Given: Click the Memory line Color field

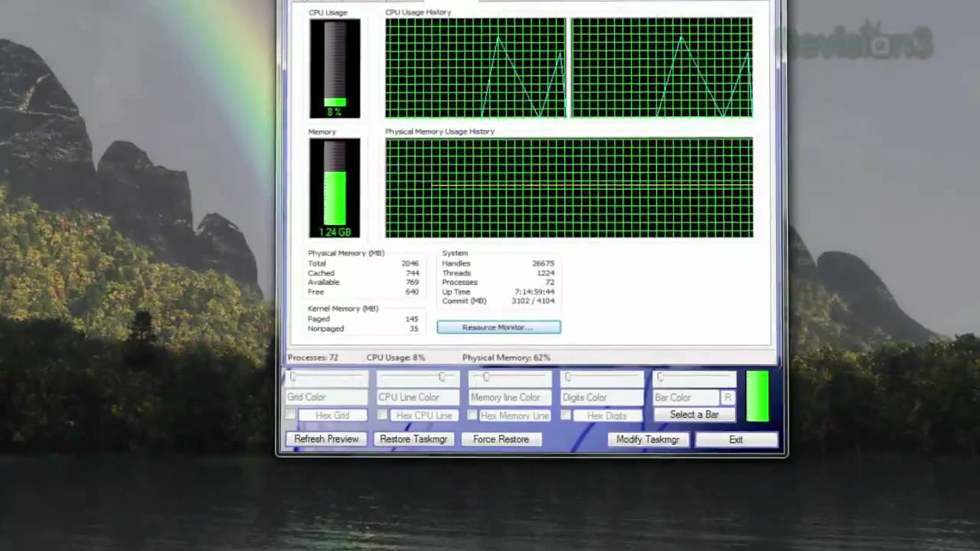Looking at the screenshot, I should click(x=510, y=397).
